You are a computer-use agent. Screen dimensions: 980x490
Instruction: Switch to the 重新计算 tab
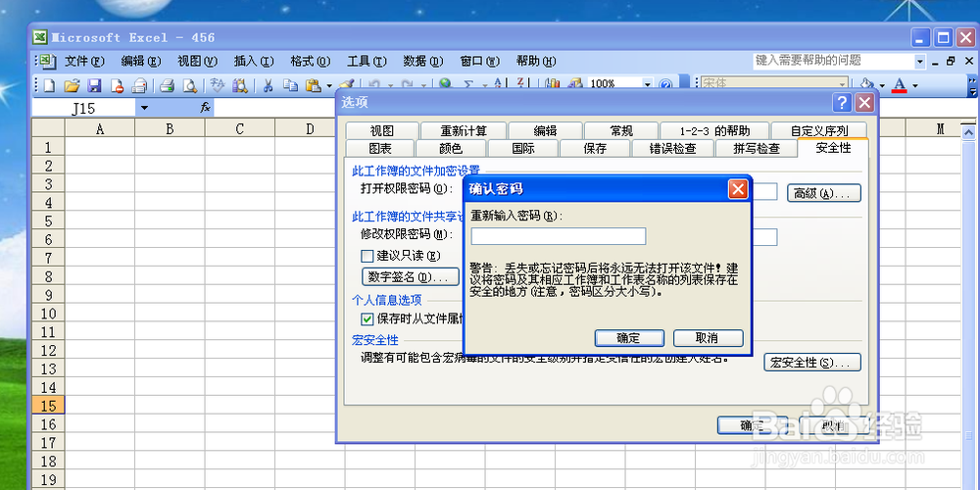coord(464,130)
